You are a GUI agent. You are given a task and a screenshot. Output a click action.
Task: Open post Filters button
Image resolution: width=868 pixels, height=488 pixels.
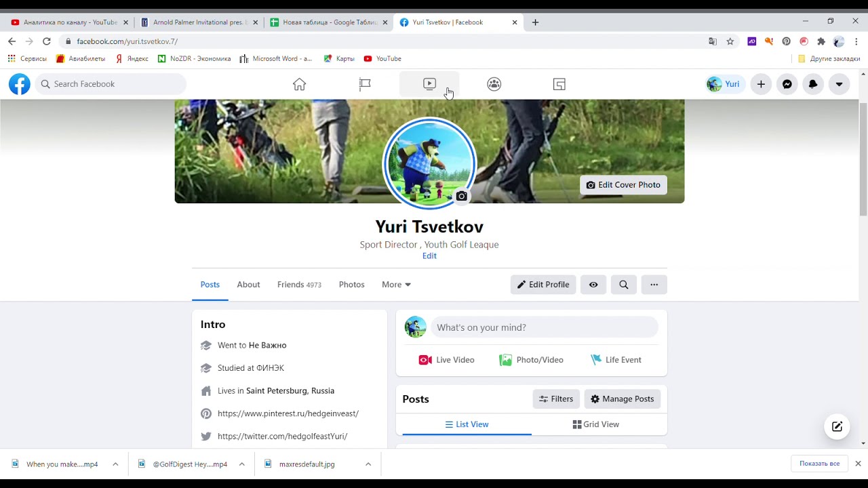click(x=556, y=399)
